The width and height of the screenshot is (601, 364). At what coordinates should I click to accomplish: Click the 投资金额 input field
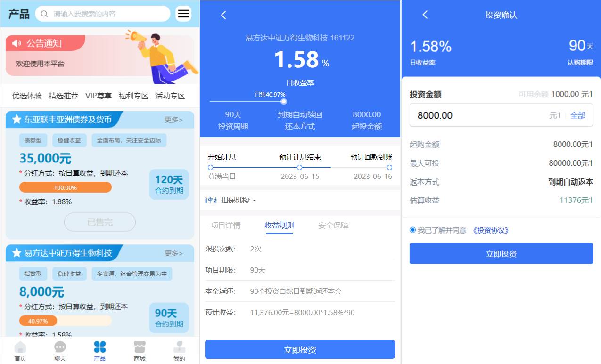[476, 115]
